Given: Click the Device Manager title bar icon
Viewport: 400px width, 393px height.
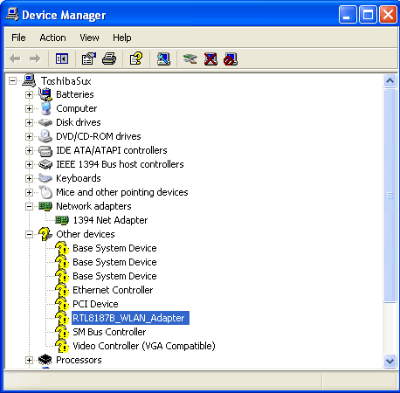Looking at the screenshot, I should tap(12, 15).
